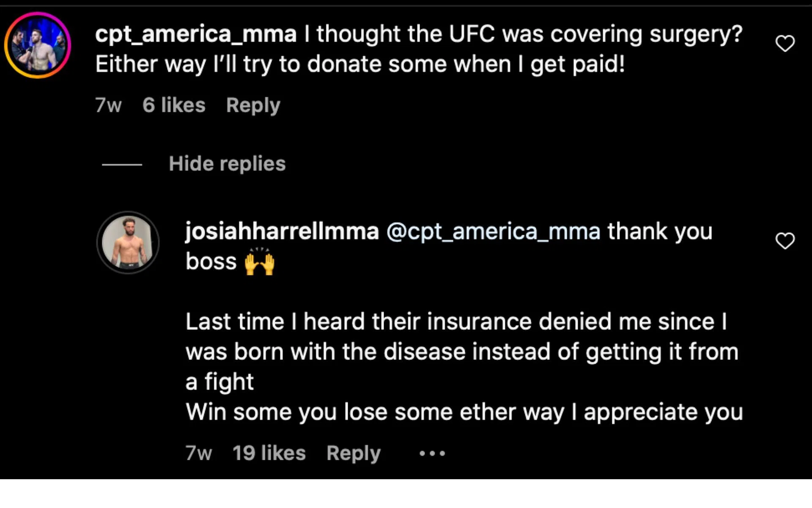Click the 'I thought the UFC was covering surgery?' text

523,34
